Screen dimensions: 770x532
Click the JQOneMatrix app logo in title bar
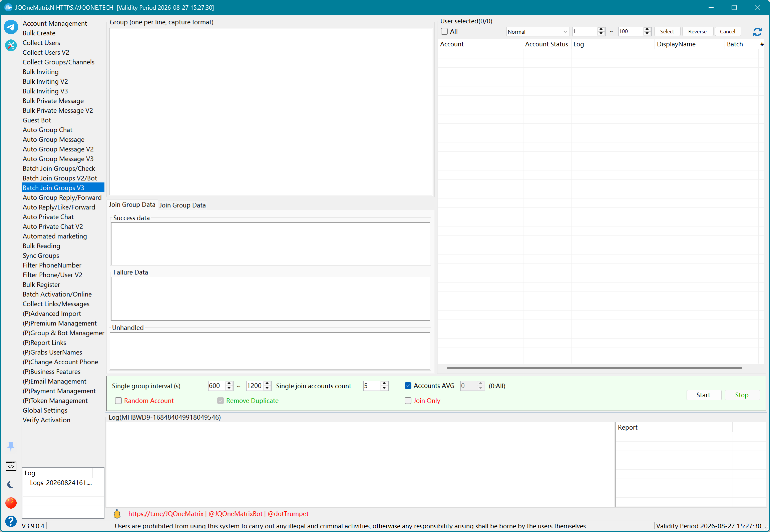pos(8,7)
